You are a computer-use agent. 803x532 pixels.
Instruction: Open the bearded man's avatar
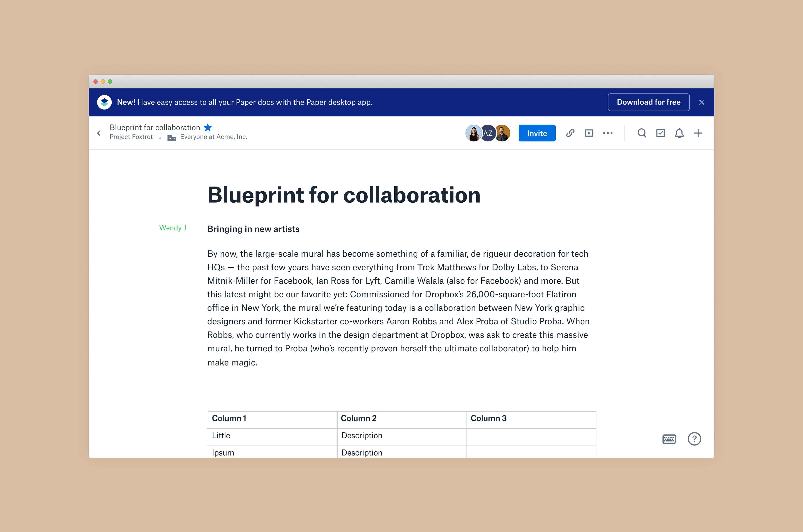coord(502,133)
